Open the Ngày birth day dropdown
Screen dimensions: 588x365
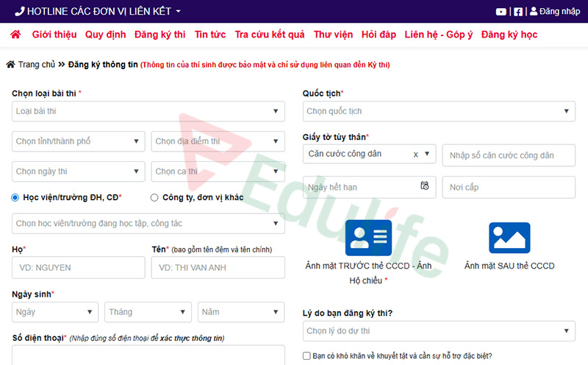(x=54, y=312)
